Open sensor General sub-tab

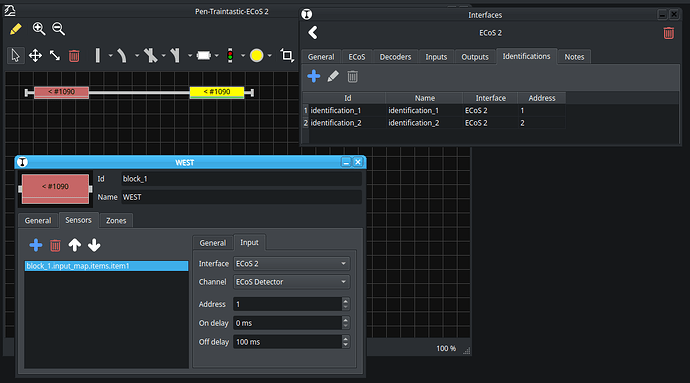213,243
